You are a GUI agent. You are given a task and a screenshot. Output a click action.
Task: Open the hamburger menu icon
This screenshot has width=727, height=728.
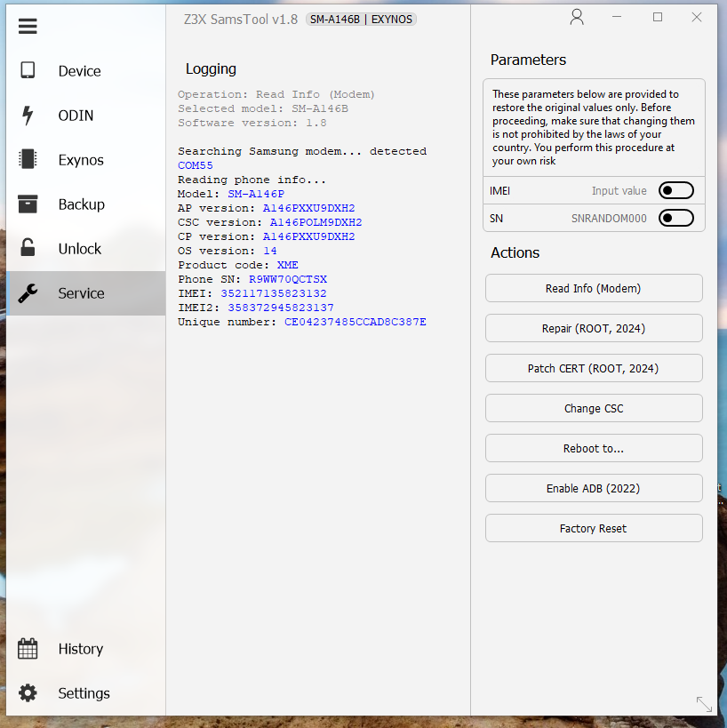28,26
